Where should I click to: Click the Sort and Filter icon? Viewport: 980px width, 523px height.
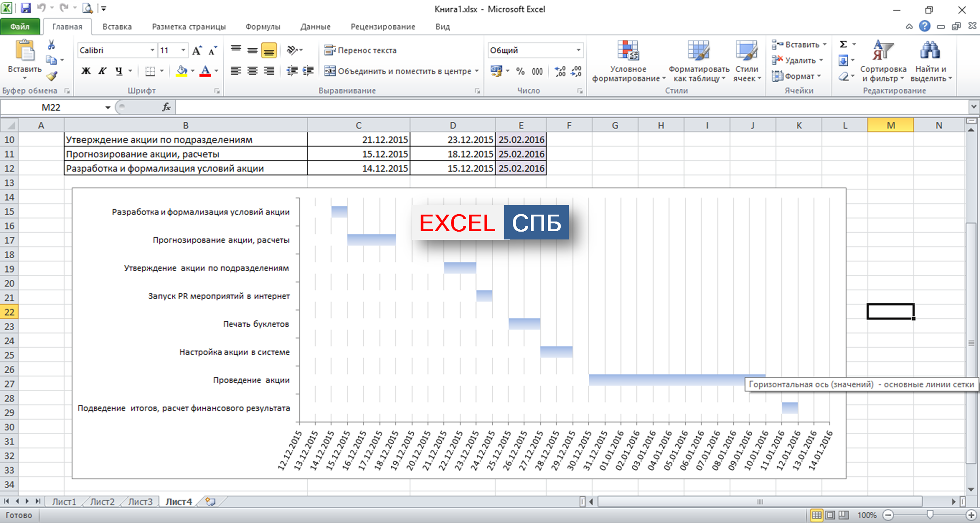point(883,51)
